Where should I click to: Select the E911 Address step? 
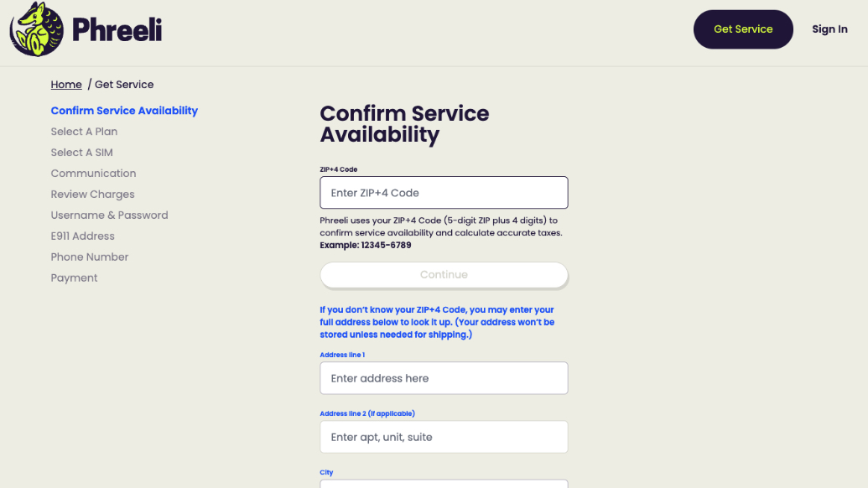[x=82, y=236]
